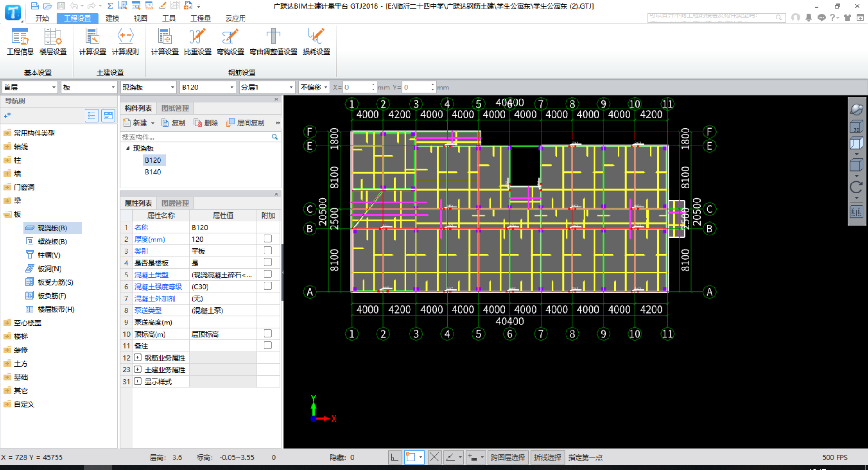Open 楼层设置 floor settings
Screen dimensions: 868x470
click(53, 42)
